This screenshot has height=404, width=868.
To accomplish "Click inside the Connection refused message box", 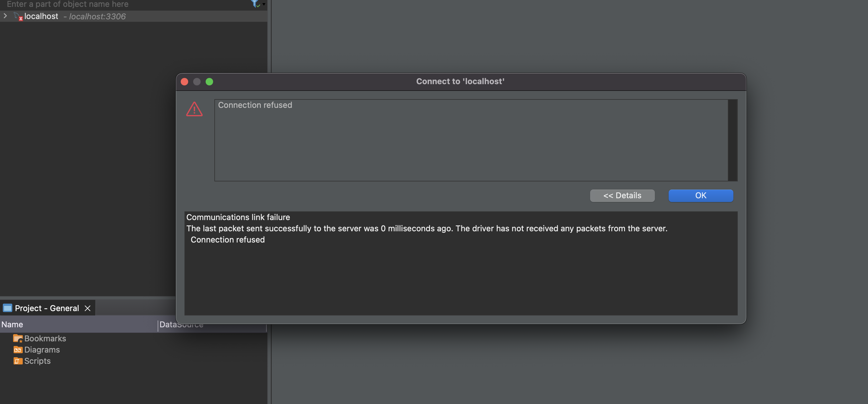I will [471, 140].
